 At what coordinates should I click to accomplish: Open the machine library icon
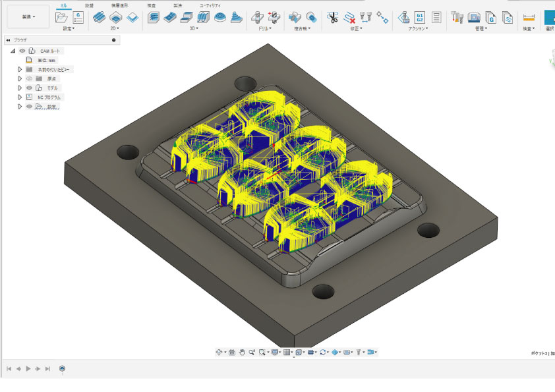pos(473,17)
